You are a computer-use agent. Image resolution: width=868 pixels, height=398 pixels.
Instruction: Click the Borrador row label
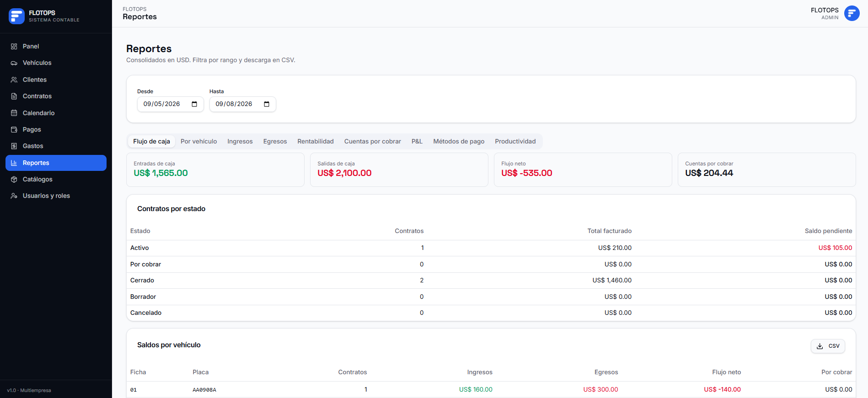tap(143, 297)
